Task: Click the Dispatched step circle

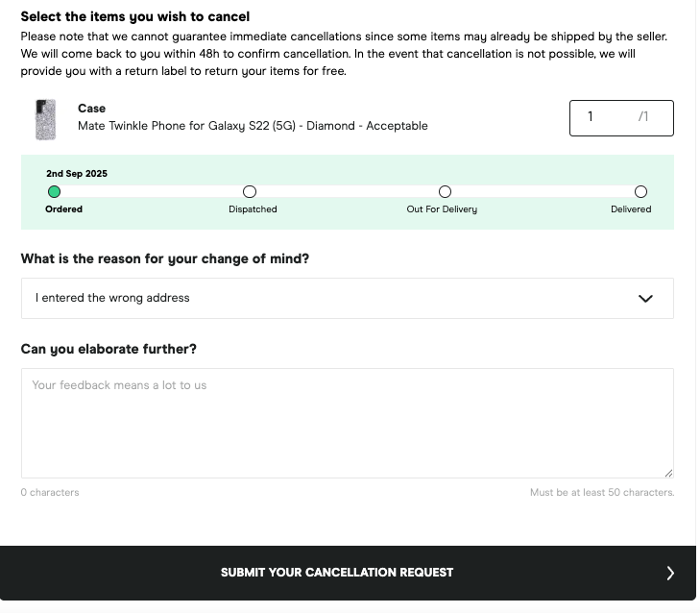Action: [250, 192]
